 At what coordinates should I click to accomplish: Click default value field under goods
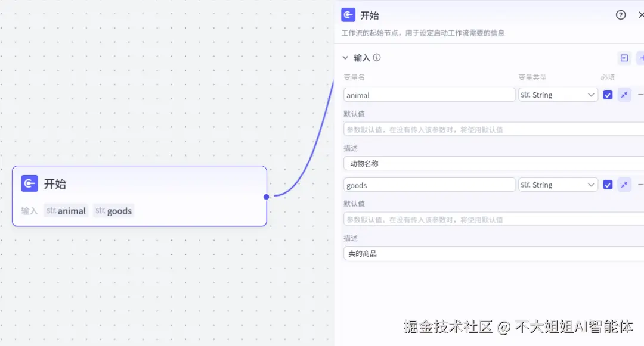[x=494, y=219]
